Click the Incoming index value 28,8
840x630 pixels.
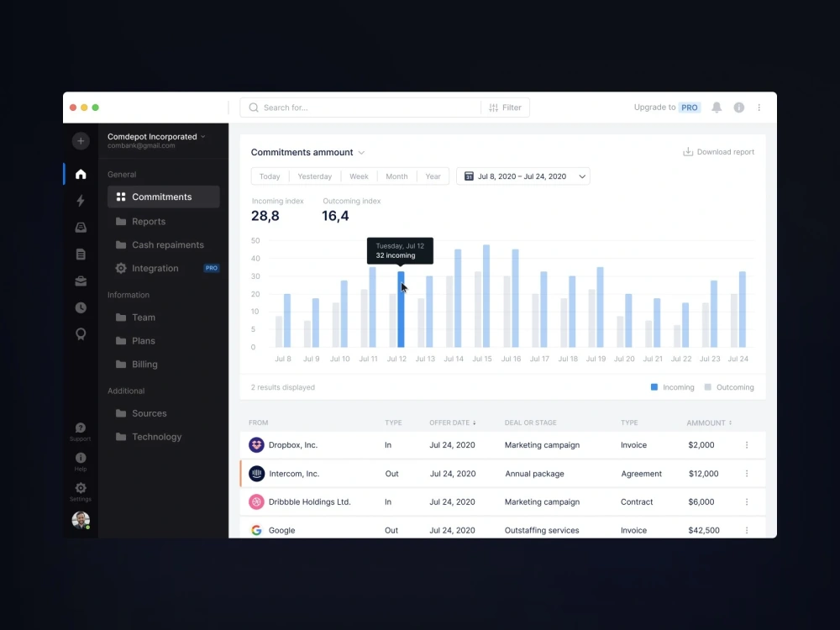(x=265, y=216)
